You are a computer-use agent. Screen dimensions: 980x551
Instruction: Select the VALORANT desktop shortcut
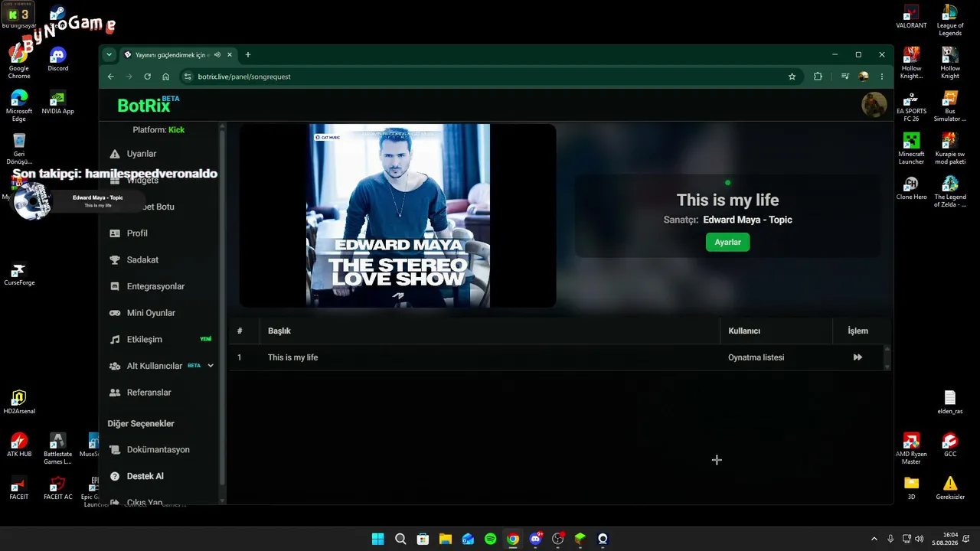pyautogui.click(x=911, y=18)
